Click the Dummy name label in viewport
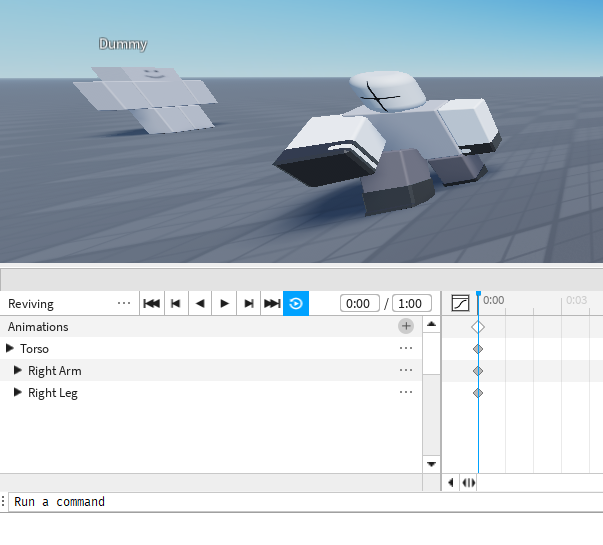This screenshot has height=545, width=603. (123, 44)
